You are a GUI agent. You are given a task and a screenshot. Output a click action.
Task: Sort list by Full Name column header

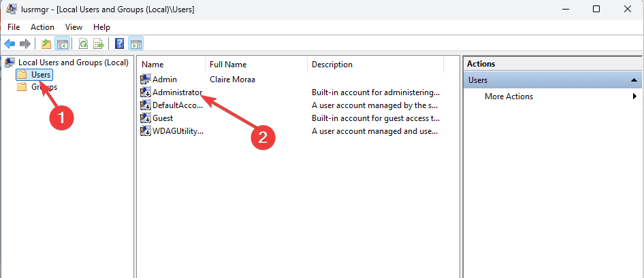[227, 65]
